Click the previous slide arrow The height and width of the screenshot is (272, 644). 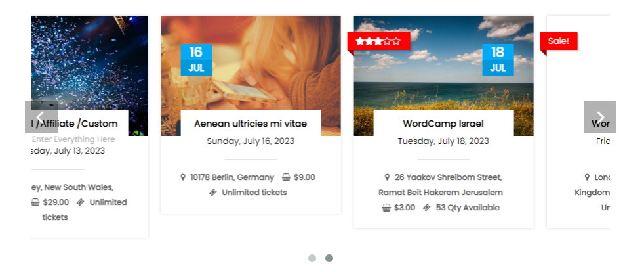click(41, 117)
